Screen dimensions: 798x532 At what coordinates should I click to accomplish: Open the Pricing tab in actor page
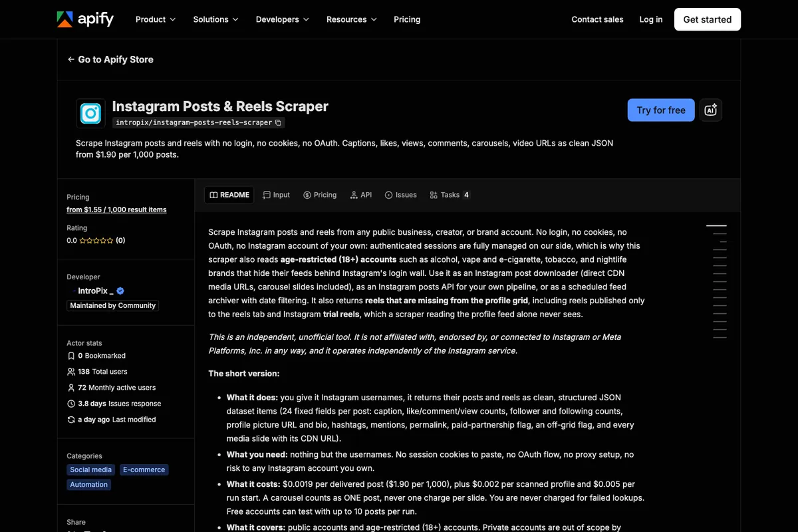[320, 195]
